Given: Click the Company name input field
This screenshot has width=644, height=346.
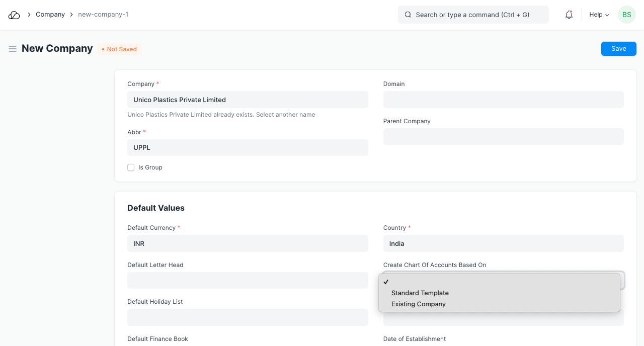Looking at the screenshot, I should 248,100.
